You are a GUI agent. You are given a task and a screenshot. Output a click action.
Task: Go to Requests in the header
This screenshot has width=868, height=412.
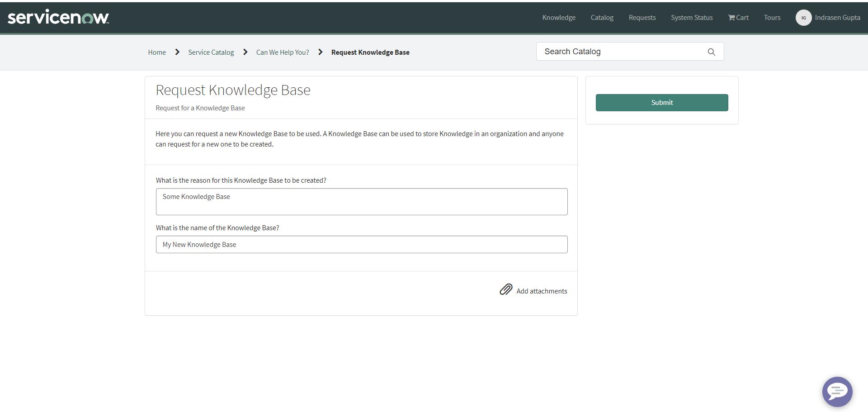[642, 18]
